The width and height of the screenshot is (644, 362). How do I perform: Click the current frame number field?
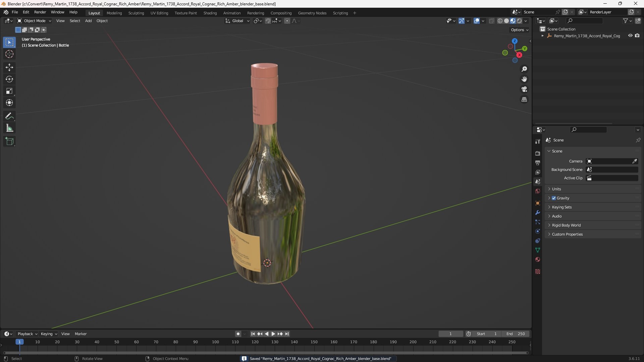[450, 334]
